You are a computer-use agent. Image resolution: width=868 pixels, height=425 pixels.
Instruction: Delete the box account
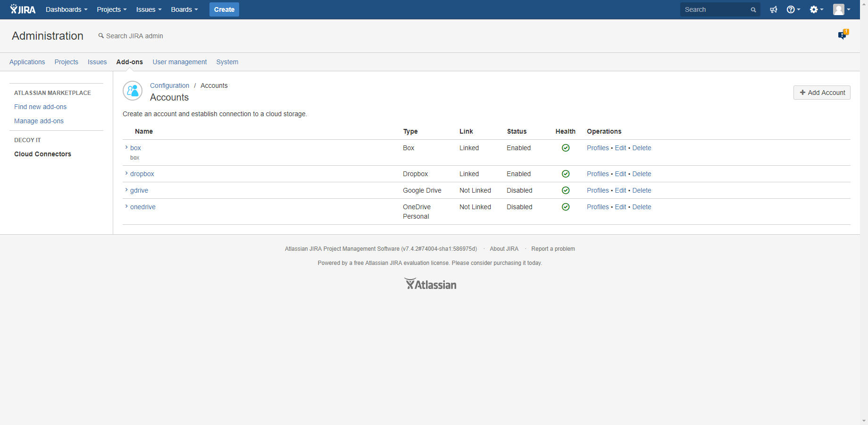tap(642, 148)
